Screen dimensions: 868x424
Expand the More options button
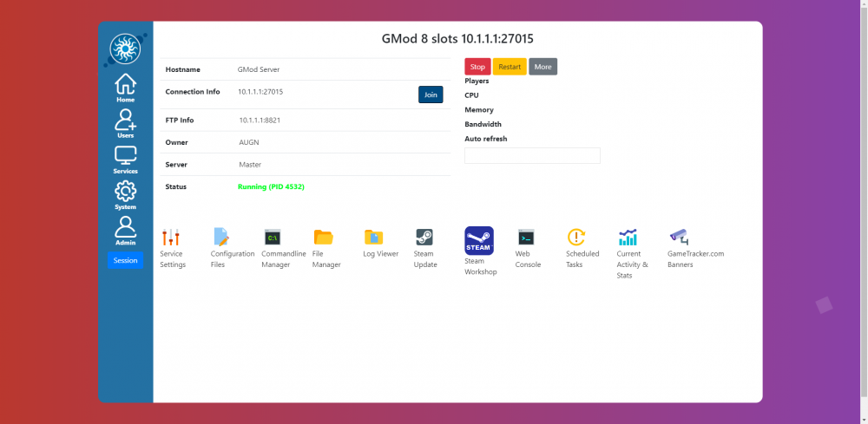click(x=542, y=67)
